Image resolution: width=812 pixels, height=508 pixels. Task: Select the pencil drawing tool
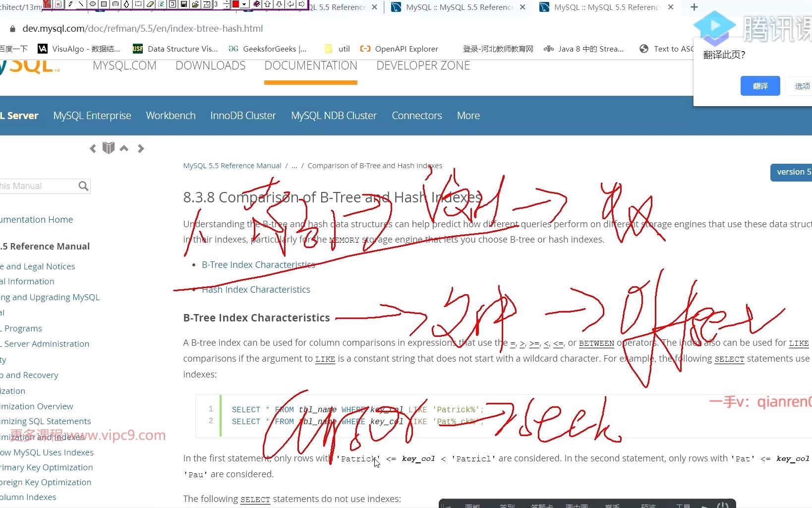70,4
